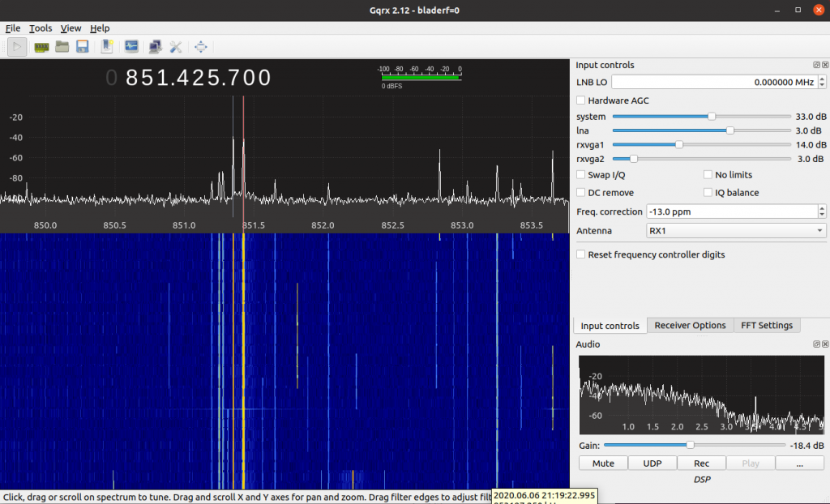Viewport: 830px width, 504px height.
Task: Click the 853.0 label on the frequency axis
Action: pyautogui.click(x=462, y=225)
